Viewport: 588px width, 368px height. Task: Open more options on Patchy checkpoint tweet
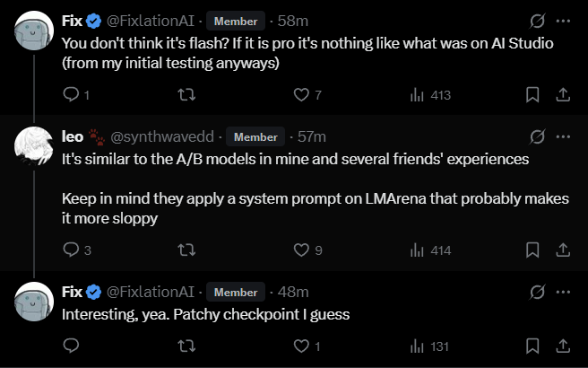coord(563,292)
